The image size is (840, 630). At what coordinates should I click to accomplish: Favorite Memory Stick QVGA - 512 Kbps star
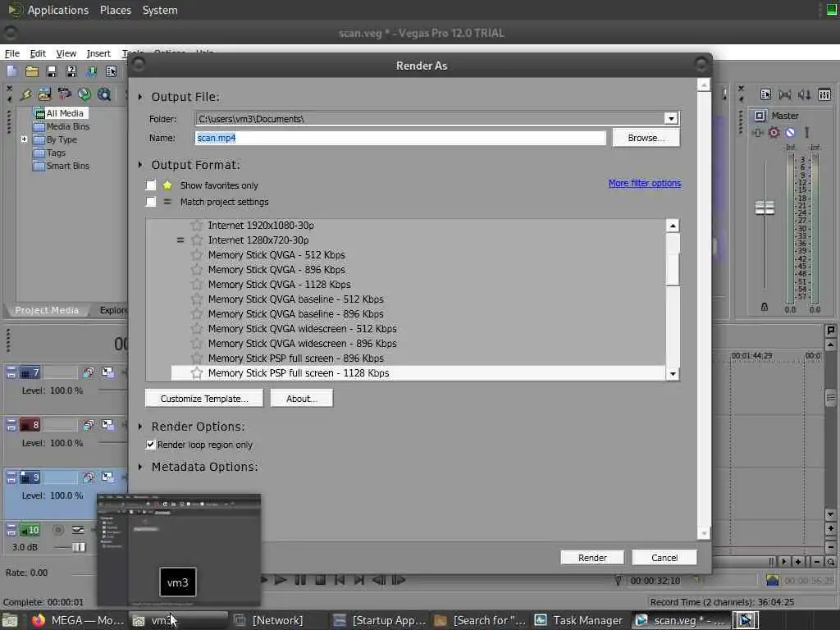coord(197,254)
